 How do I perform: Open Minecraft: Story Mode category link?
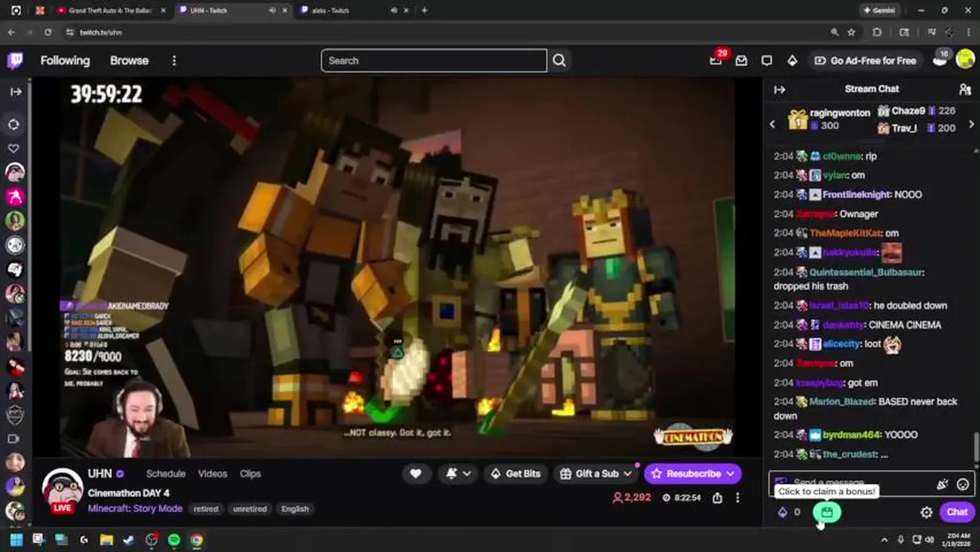(x=135, y=508)
